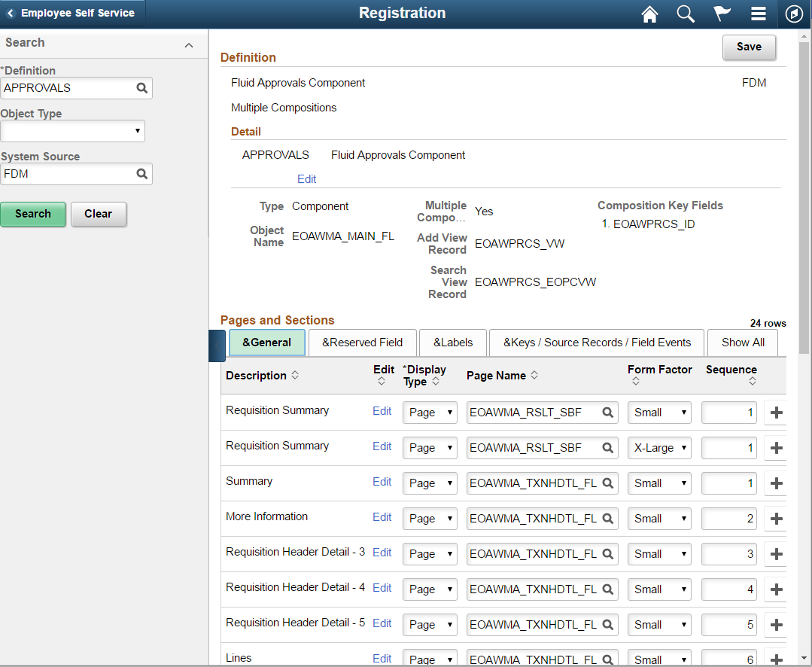
Task: Save the APPROVALS registration
Action: coord(749,47)
